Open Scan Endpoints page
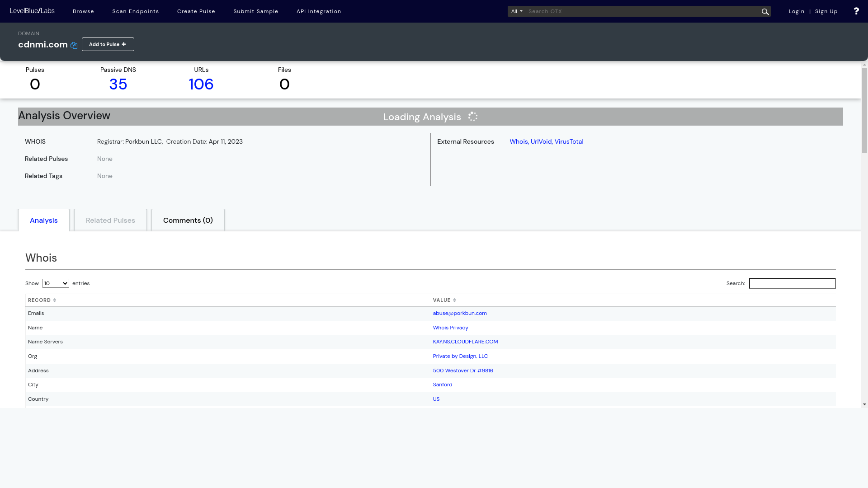The height and width of the screenshot is (488, 868). [136, 11]
